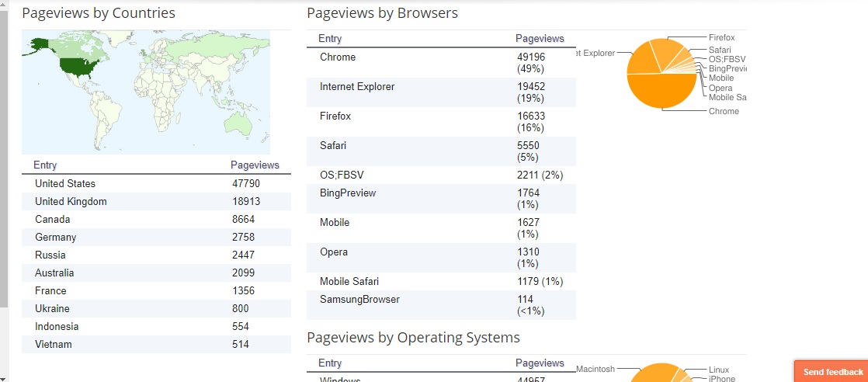The width and height of the screenshot is (868, 382).
Task: Click the Australia row entry
Action: (54, 273)
